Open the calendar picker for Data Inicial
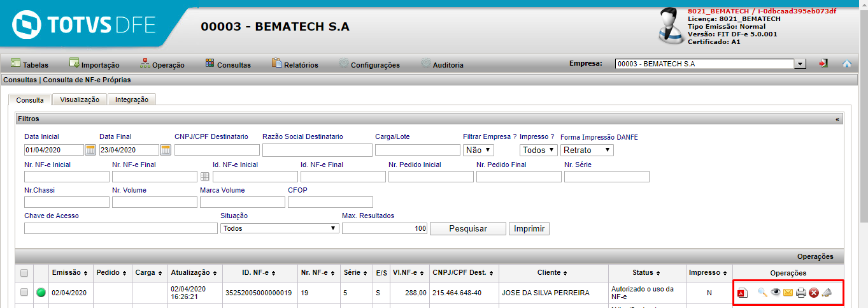 coord(90,150)
